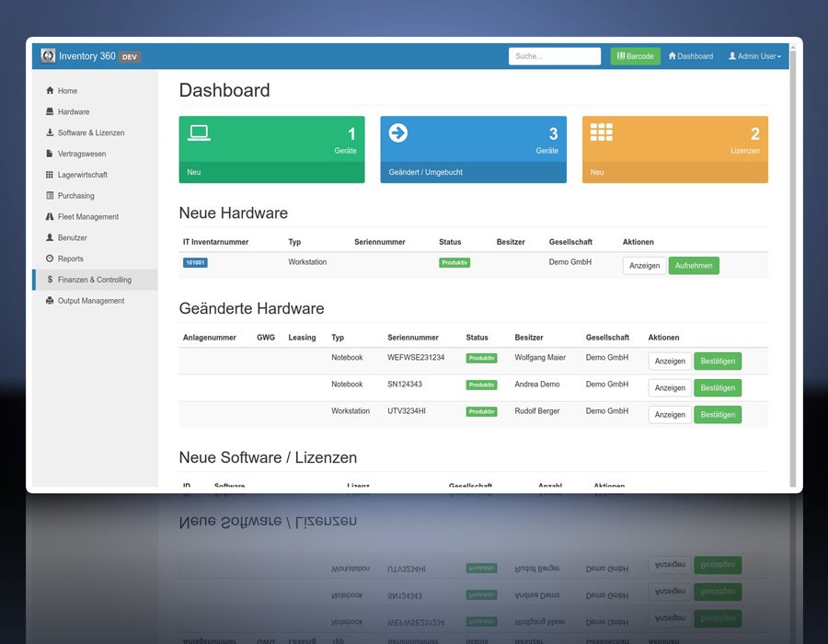
Task: Click the Output Management printer icon
Action: pyautogui.click(x=50, y=300)
